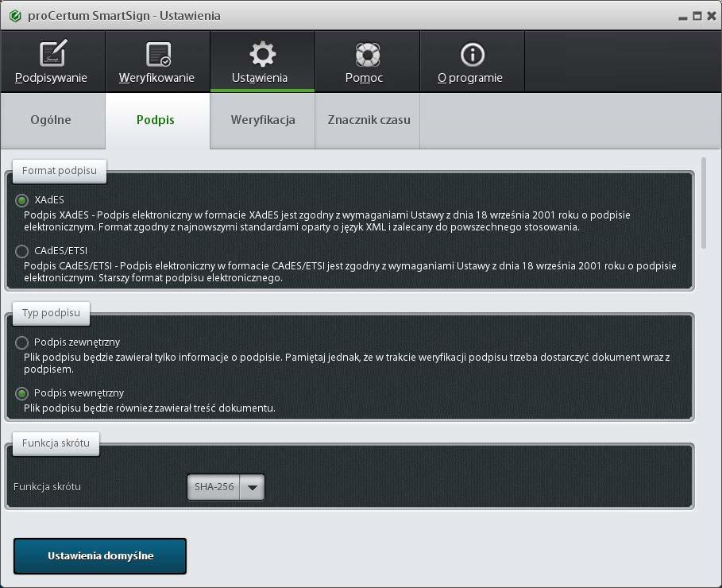Open the Znacznik czasu tab
The width and height of the screenshot is (722, 588).
[368, 120]
